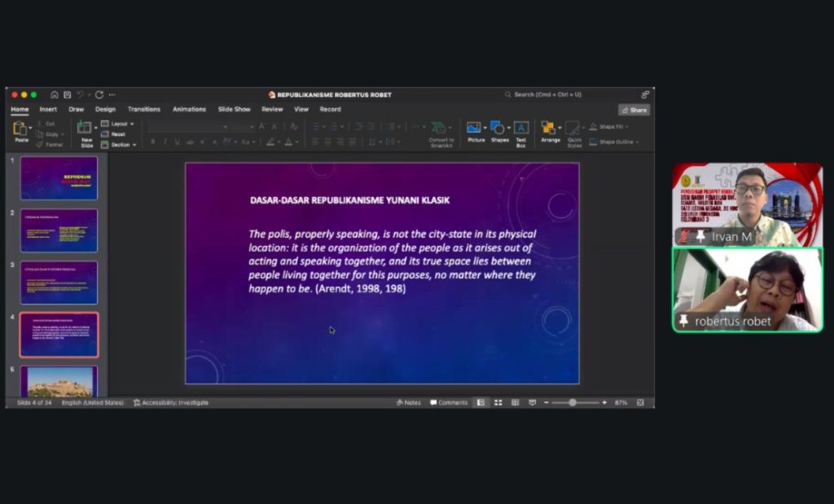Click the Undo arrow icon
Screen dimensions: 834x504
click(x=81, y=94)
